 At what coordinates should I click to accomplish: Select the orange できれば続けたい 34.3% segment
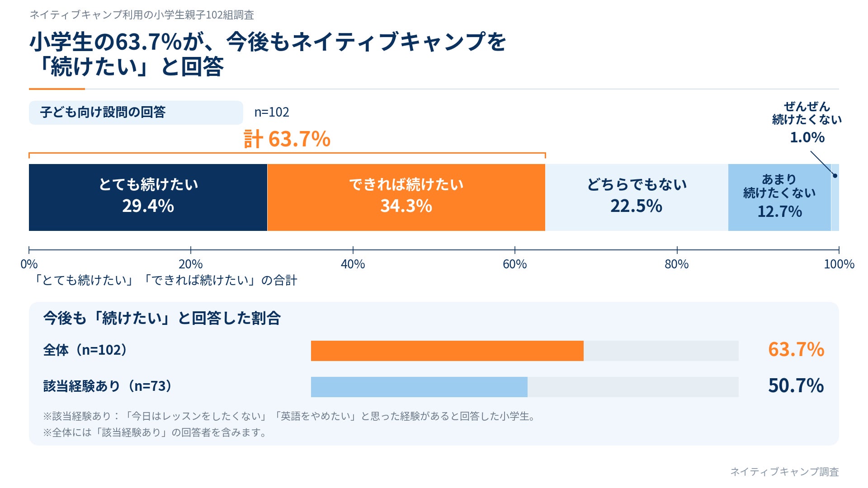[406, 197]
